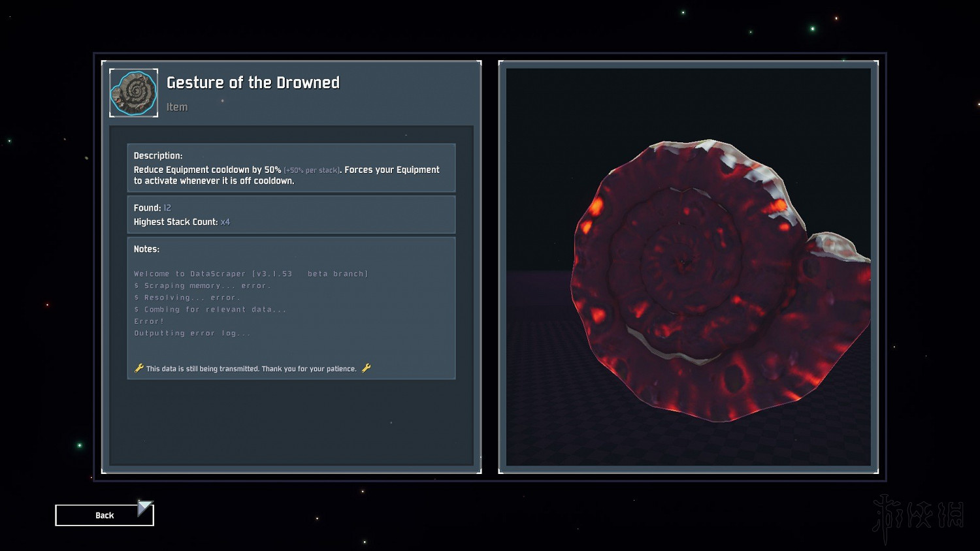
Task: Click the "Found: 12" statistic
Action: 152,208
